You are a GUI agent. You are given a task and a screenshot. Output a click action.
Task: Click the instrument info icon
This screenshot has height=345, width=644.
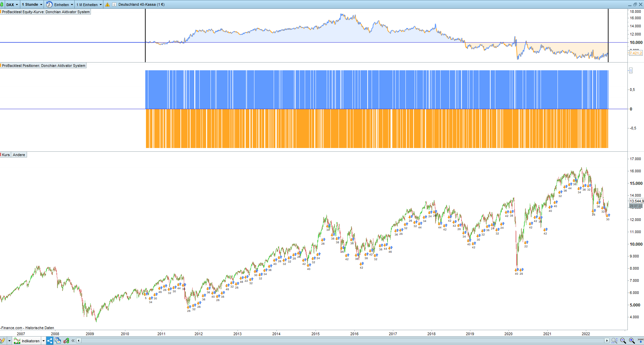114,4
